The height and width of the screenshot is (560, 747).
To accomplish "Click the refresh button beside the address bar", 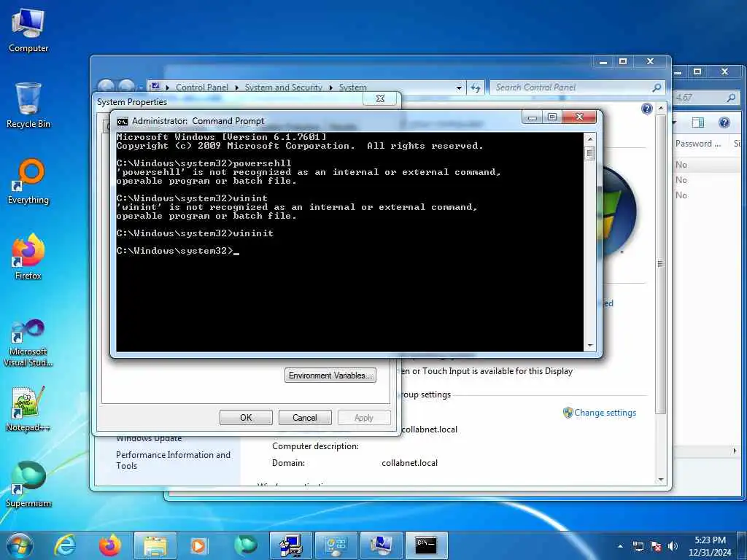I will 476,87.
